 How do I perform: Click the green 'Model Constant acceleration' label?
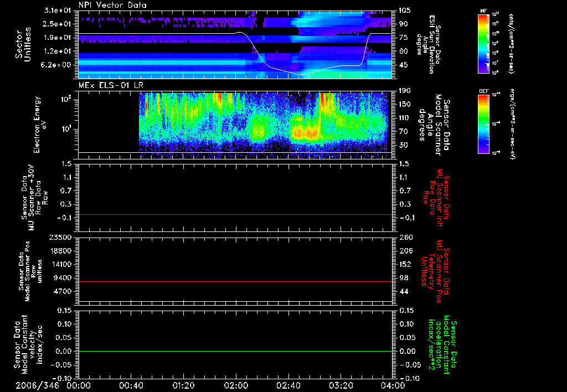(442, 345)
